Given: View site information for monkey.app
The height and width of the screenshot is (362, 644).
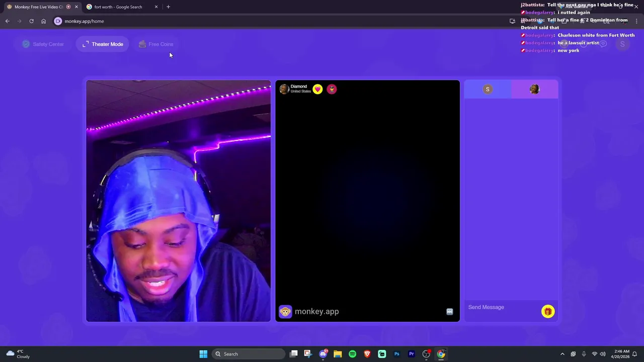Looking at the screenshot, I should coord(58,21).
